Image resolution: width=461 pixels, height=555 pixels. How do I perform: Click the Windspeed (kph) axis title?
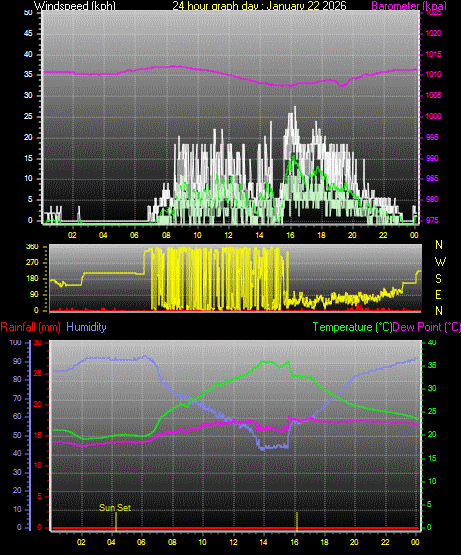pyautogui.click(x=75, y=6)
